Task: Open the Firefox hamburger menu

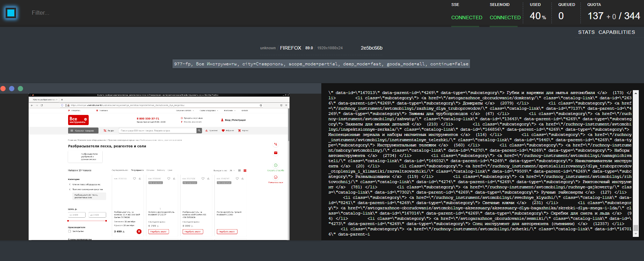Action: [x=286, y=105]
